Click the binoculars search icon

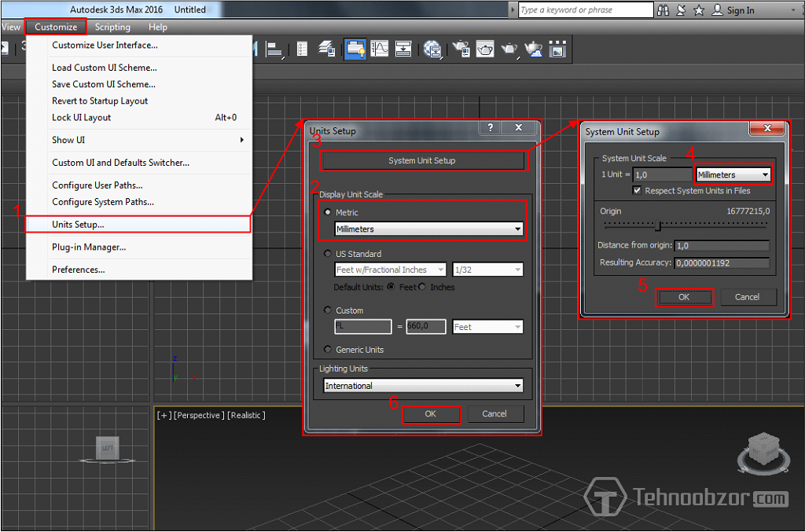pos(663,9)
